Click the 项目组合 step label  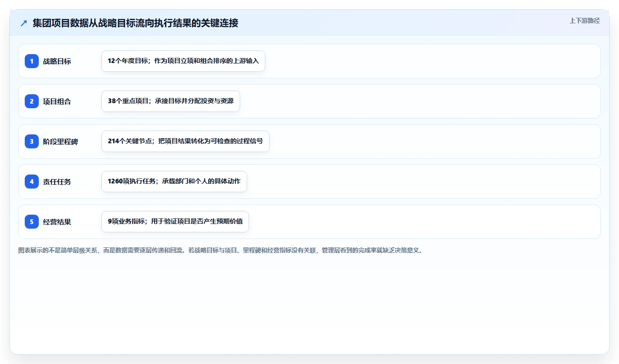(57, 101)
